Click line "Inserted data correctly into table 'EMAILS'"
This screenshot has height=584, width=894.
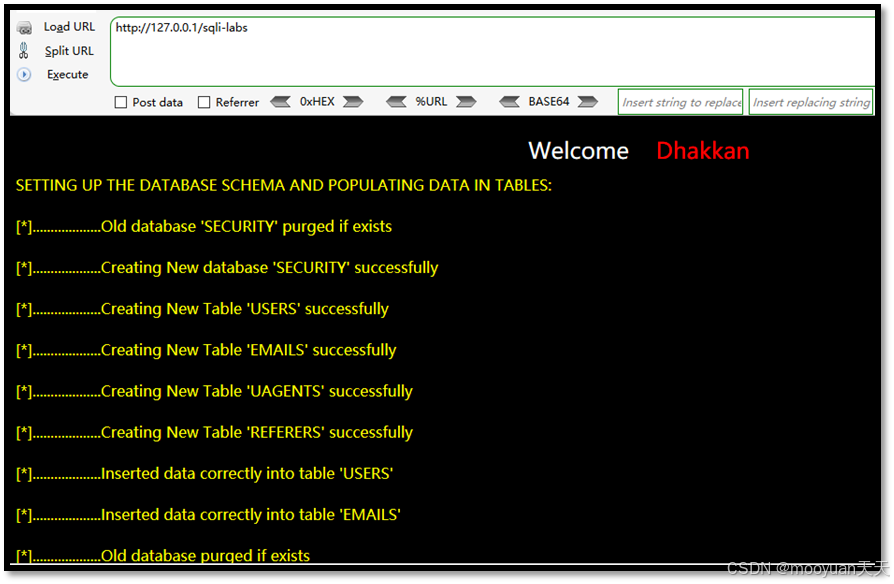[x=208, y=514]
